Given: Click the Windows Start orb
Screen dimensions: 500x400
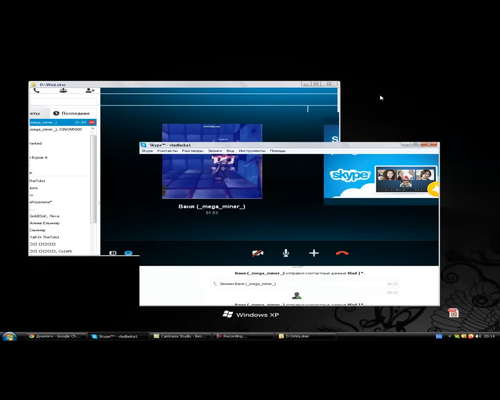Looking at the screenshot, I should tap(9, 336).
